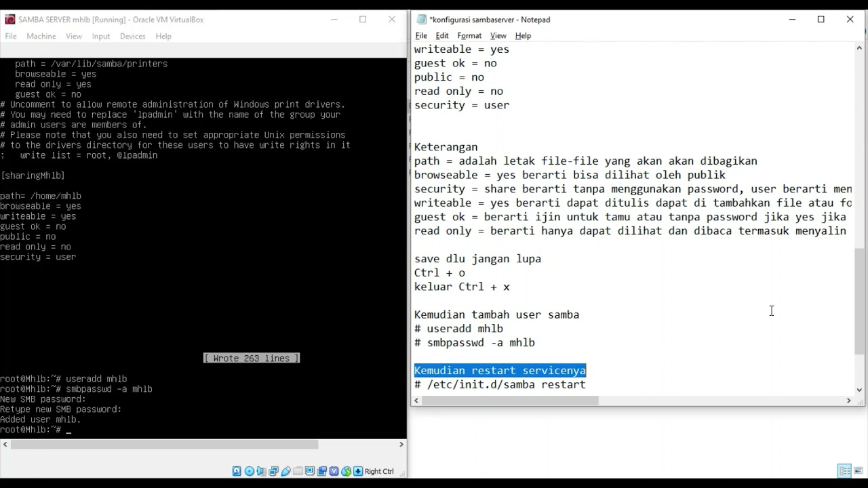Click the CPU virtualization 'V' icon in VirtualBox
This screenshot has height=488, width=868.
tap(334, 471)
